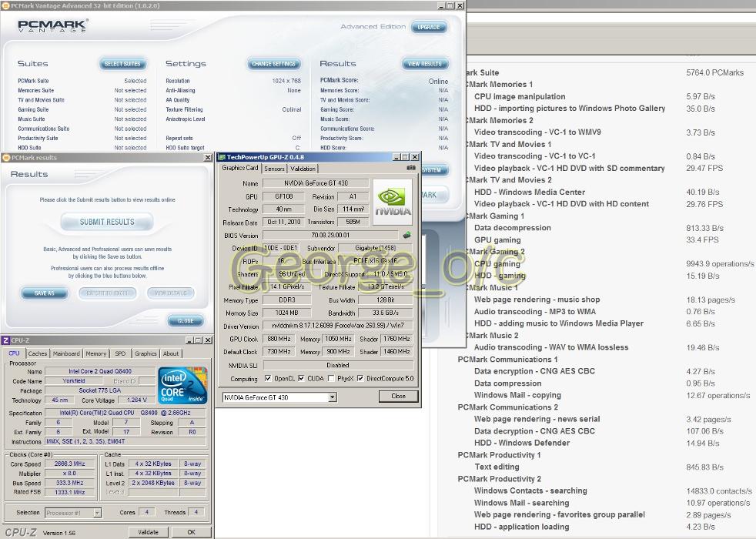Click the Submit Results button
756x539 pixels.
pyautogui.click(x=107, y=222)
